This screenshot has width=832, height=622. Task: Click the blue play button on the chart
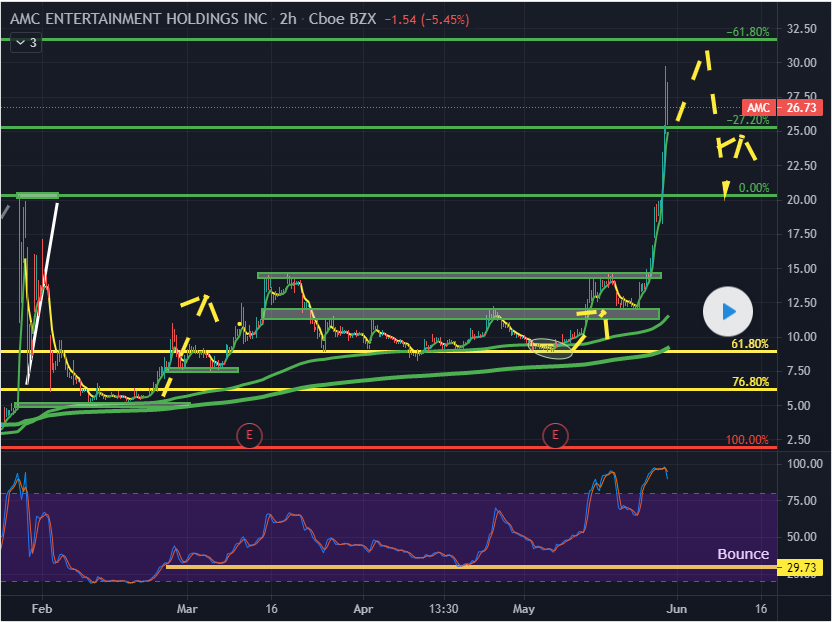[727, 312]
